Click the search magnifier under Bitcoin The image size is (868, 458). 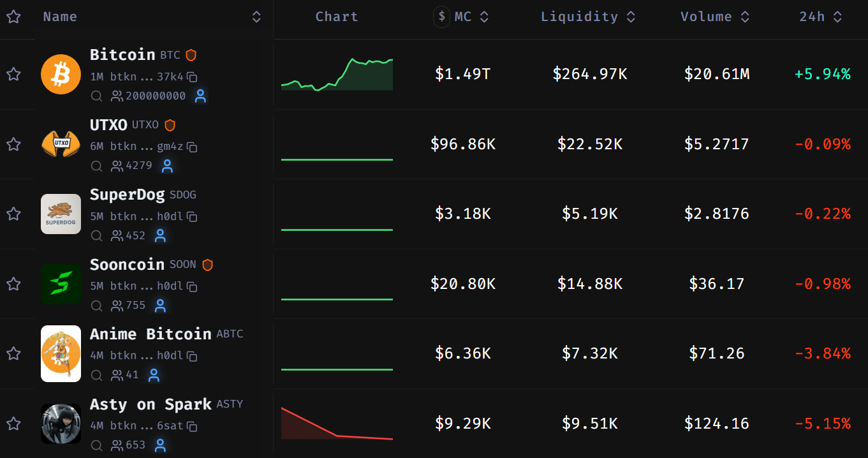click(x=96, y=96)
